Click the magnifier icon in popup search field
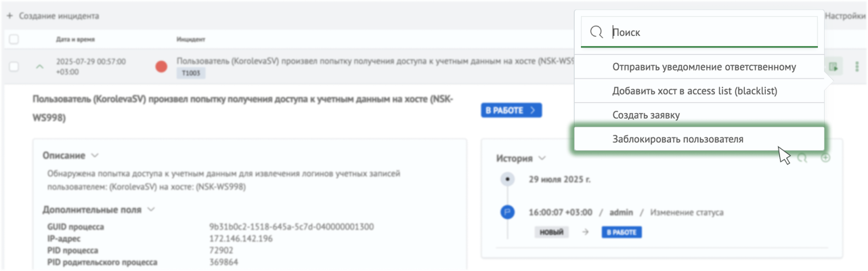This screenshot has height=271, width=868. [x=596, y=32]
